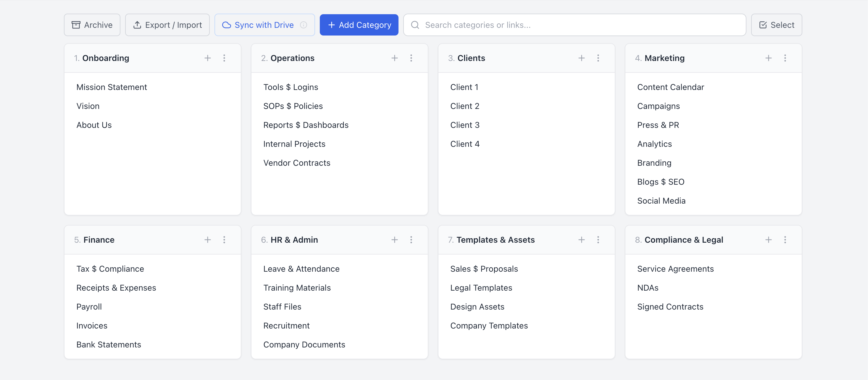Open the Client 3 link
The image size is (868, 380).
tap(465, 125)
